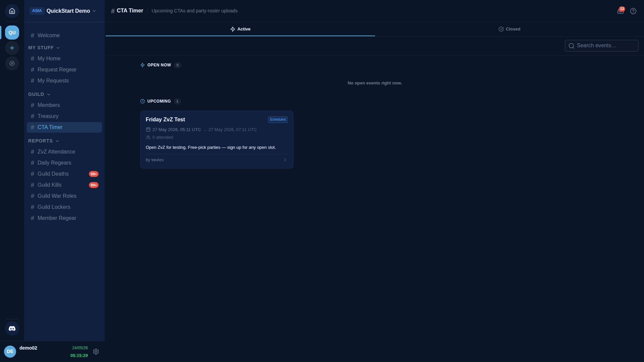Open the compass discover icon
Screen dimensions: 644x362
[12, 63]
